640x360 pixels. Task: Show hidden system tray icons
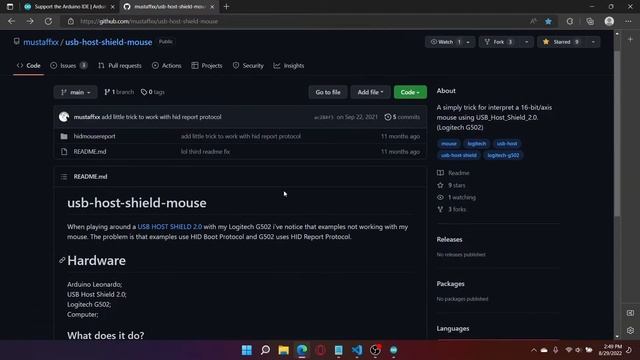coord(533,350)
